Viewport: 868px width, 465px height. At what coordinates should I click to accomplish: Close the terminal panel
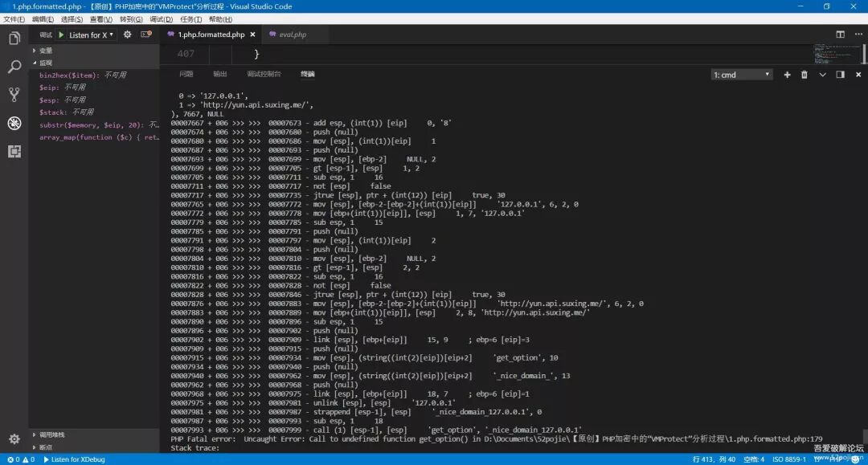858,75
